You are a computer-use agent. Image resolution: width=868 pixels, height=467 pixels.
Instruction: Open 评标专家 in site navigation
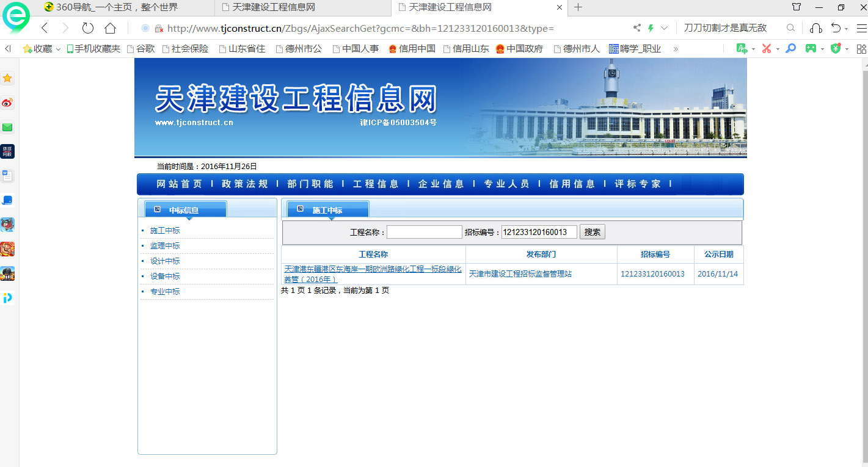tap(637, 184)
